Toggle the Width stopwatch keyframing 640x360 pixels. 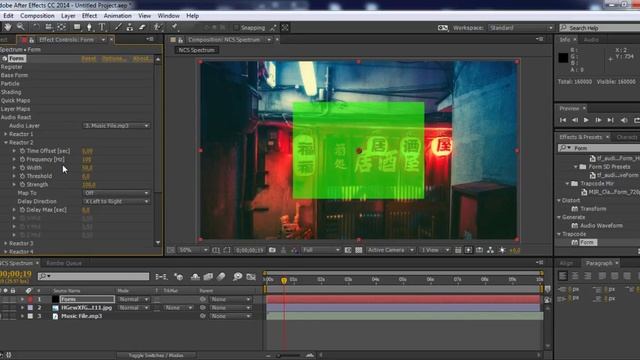[x=22, y=168]
